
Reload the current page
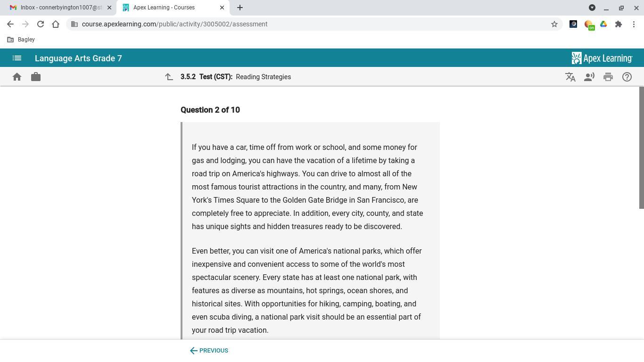pos(41,24)
